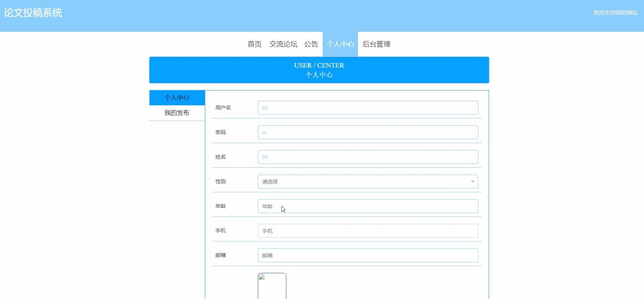Image resolution: width=644 pixels, height=299 pixels.
Task: Click the 年龄 field label
Action: click(220, 206)
